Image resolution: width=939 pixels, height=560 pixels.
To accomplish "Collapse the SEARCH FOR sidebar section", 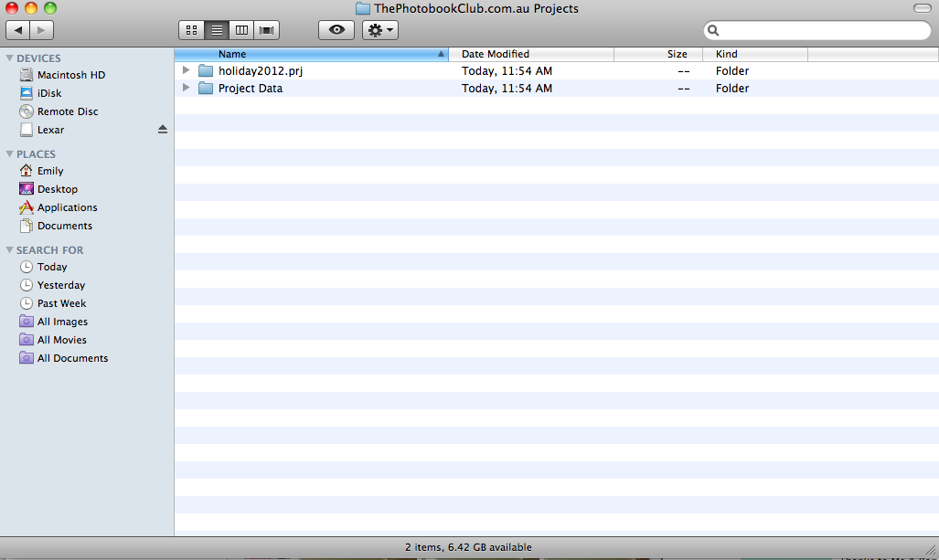I will click(x=9, y=250).
